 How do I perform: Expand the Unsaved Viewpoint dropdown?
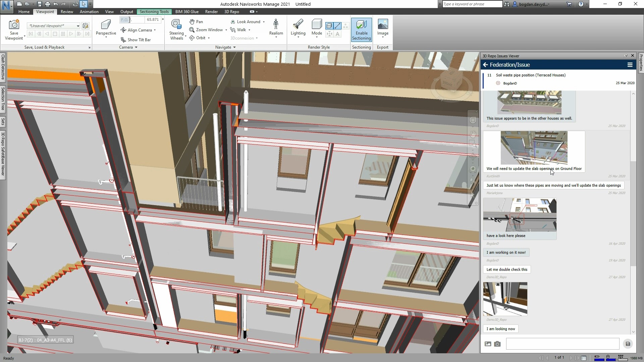click(78, 26)
